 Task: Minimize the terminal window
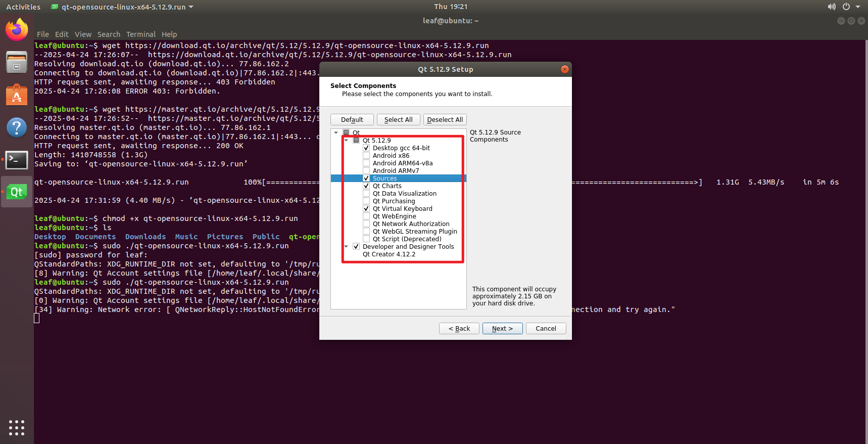point(841,21)
